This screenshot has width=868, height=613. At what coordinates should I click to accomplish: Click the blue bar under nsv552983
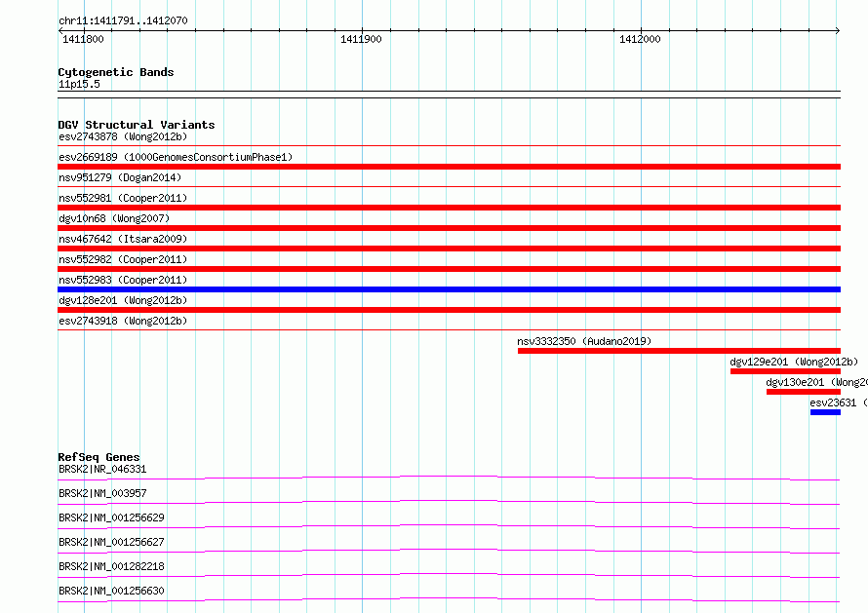[449, 289]
